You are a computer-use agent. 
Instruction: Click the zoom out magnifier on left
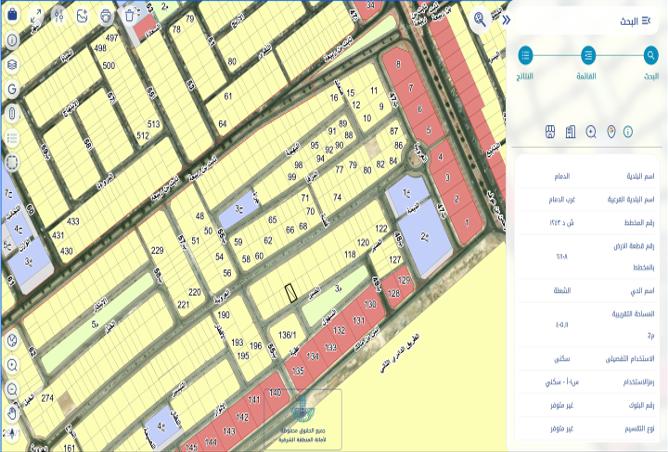click(x=12, y=388)
